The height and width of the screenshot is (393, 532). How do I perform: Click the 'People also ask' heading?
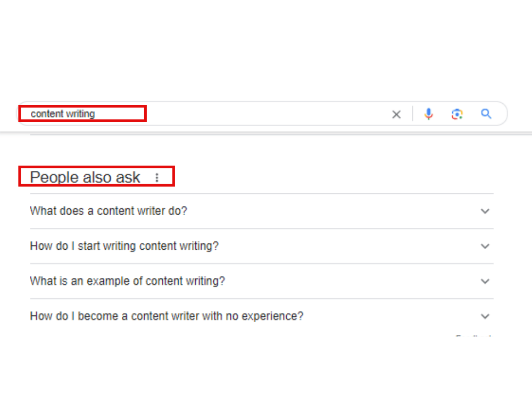85,177
